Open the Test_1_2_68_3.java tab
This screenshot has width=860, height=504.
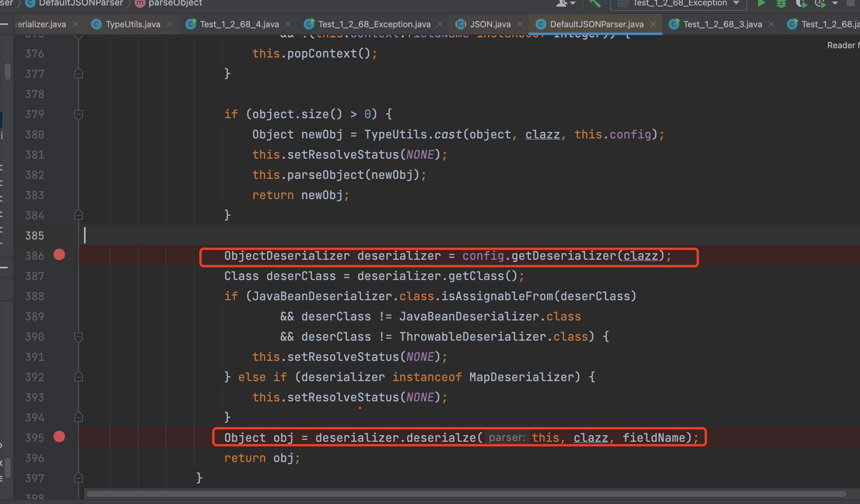[722, 24]
